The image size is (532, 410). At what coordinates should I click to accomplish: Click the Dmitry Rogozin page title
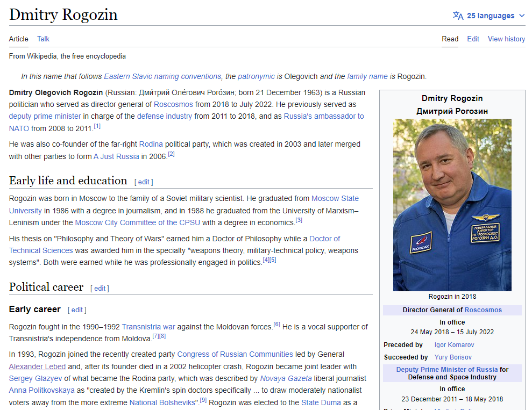coord(63,15)
